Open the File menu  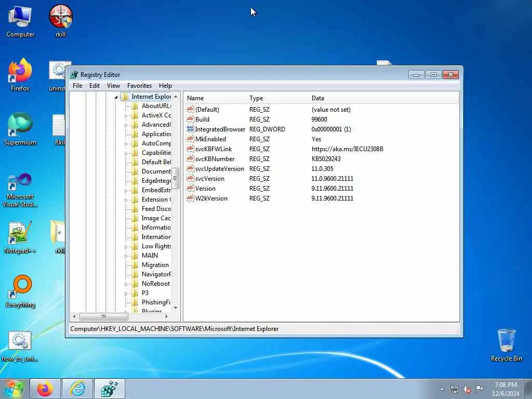tap(77, 86)
